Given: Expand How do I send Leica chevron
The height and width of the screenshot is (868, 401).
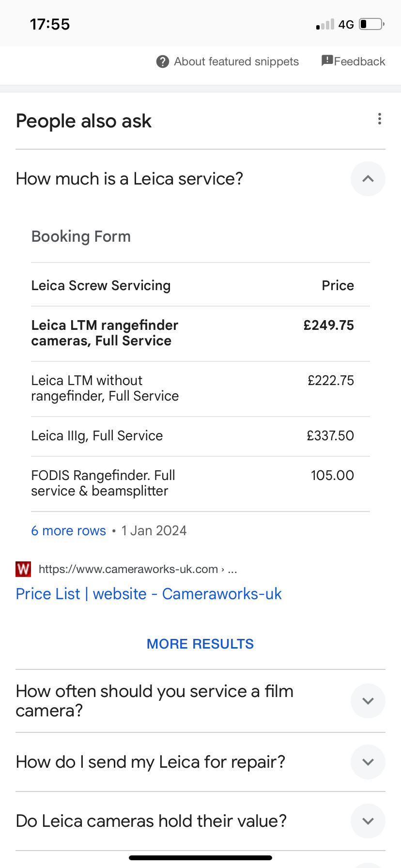Looking at the screenshot, I should (368, 762).
